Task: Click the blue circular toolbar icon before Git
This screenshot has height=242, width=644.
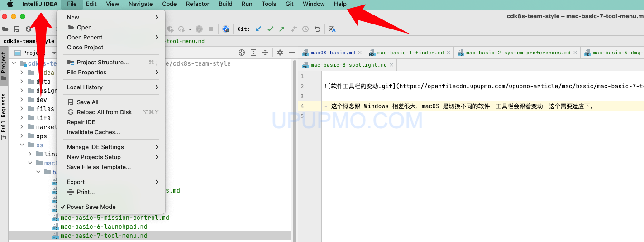Action: click(226, 29)
